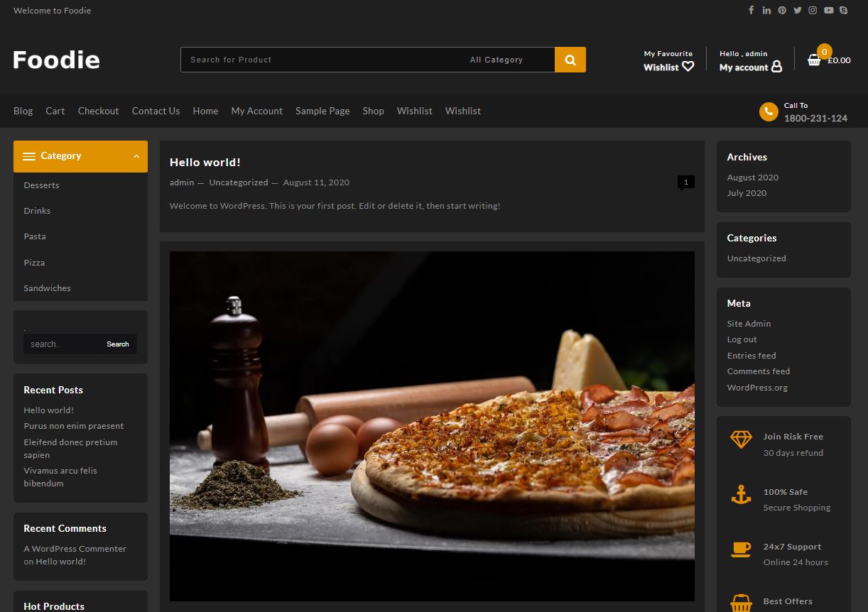Click the Instagram icon in top bar
Viewport: 868px width, 612px height.
tap(813, 10)
